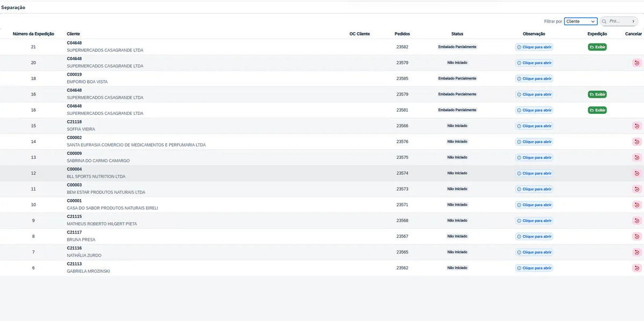Image resolution: width=644 pixels, height=321 pixels.
Task: Click Exibir for expedition 16 order 23579
Action: pos(597,94)
